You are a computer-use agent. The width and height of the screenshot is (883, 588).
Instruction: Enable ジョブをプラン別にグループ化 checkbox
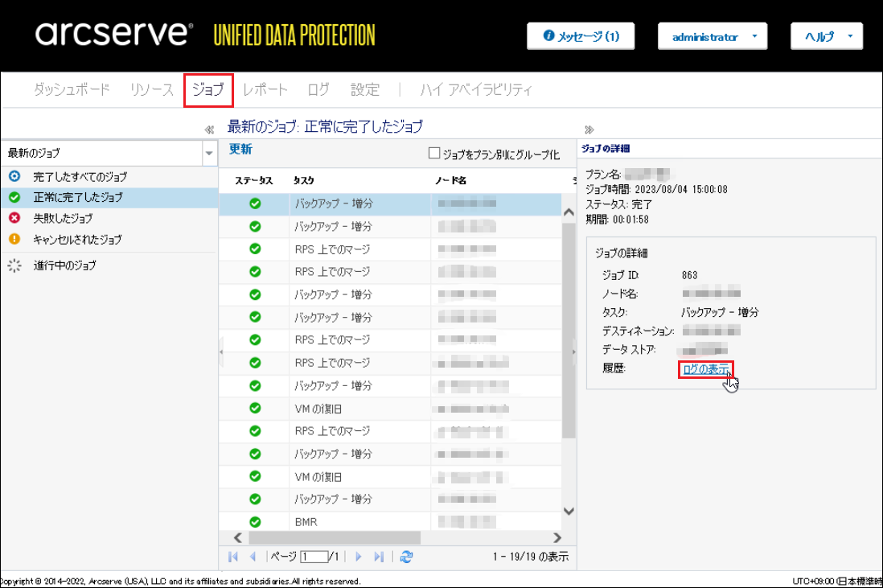click(x=433, y=153)
